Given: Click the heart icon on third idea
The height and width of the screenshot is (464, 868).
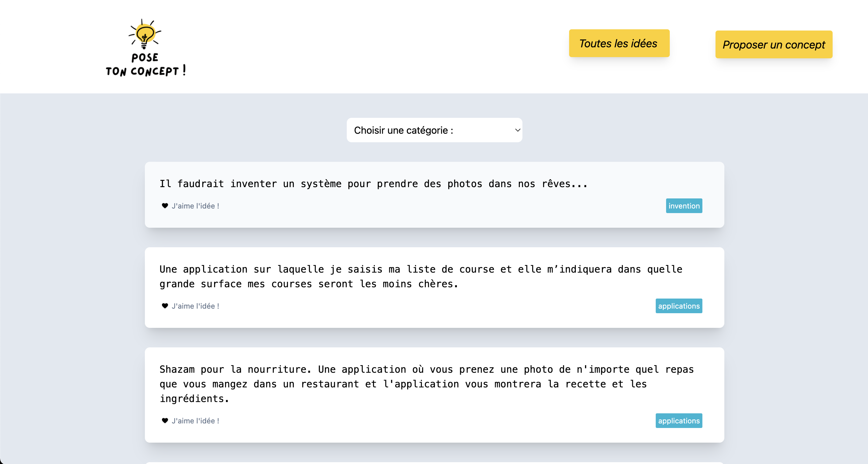Looking at the screenshot, I should (x=165, y=420).
